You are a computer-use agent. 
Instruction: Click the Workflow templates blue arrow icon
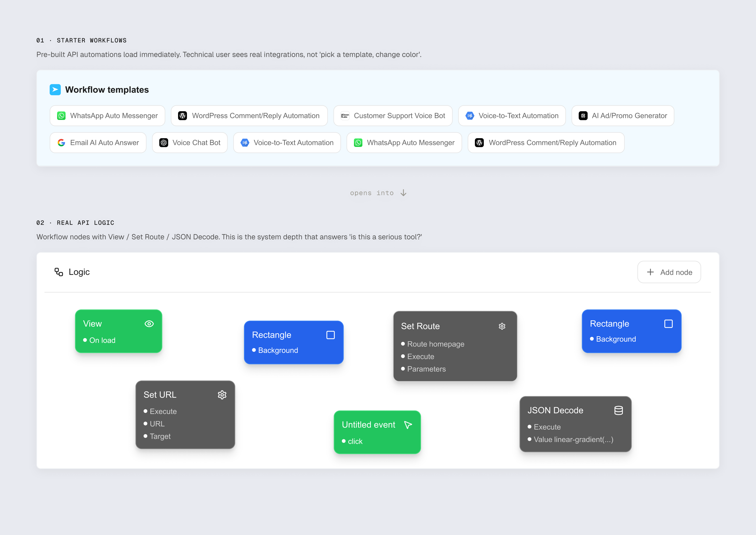pyautogui.click(x=55, y=90)
